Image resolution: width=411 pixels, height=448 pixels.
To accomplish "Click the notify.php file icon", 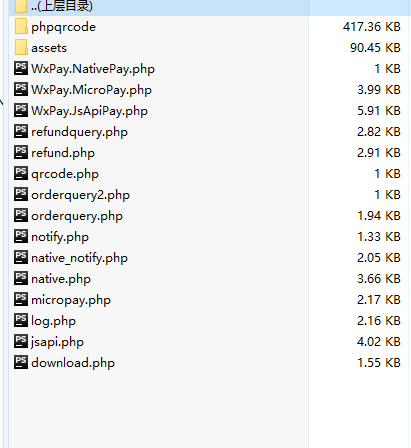I will pos(21,237).
